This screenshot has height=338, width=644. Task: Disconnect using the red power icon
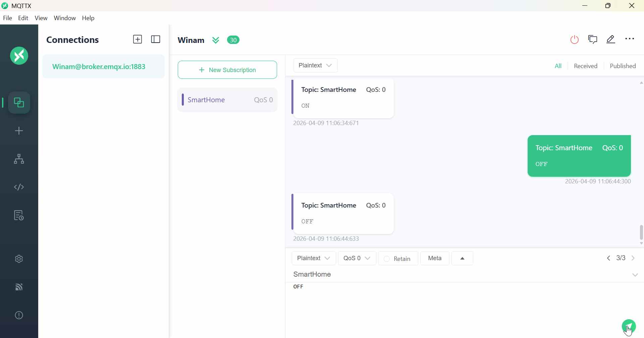point(575,40)
